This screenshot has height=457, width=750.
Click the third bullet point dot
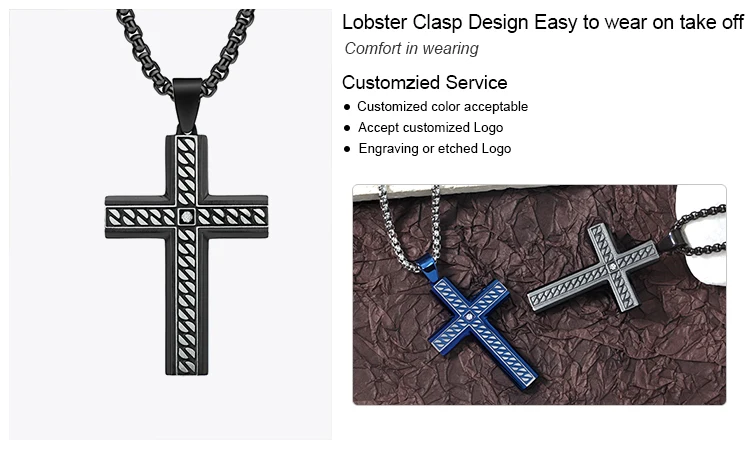[x=347, y=149]
